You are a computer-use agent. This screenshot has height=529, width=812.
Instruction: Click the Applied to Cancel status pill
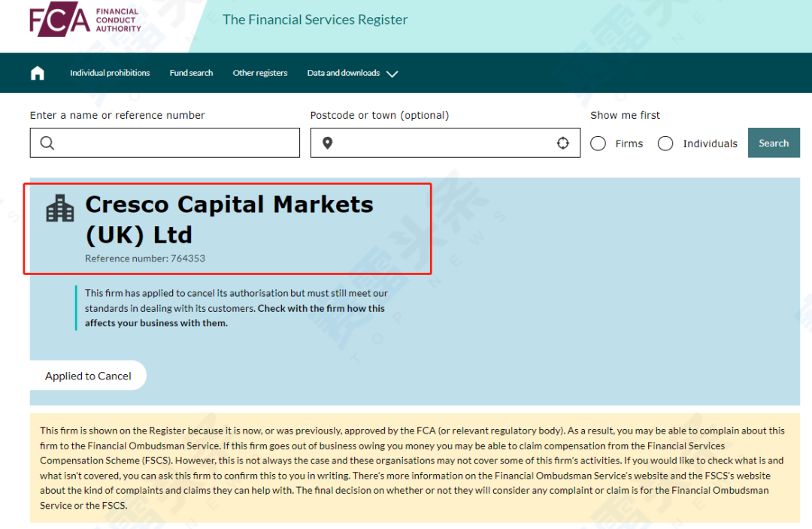click(88, 376)
